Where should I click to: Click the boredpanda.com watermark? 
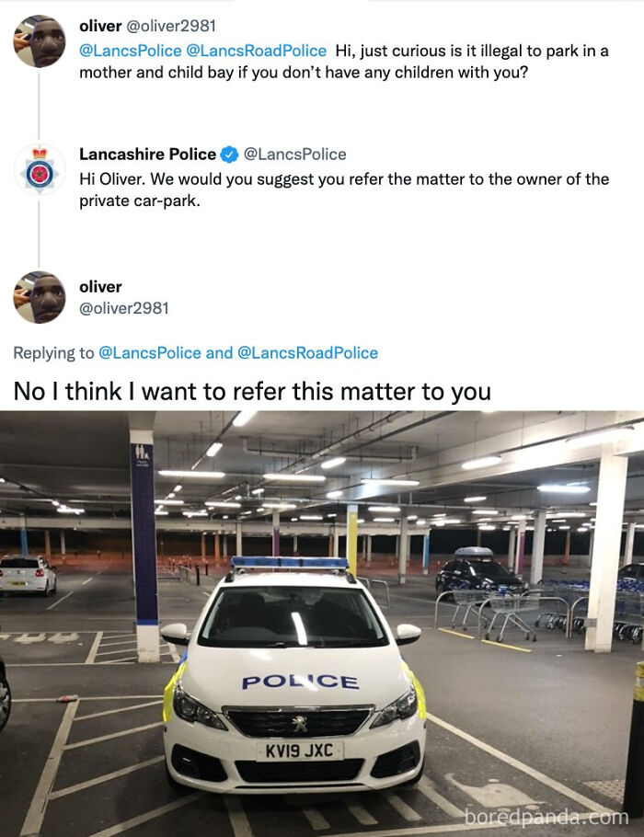pos(546,817)
